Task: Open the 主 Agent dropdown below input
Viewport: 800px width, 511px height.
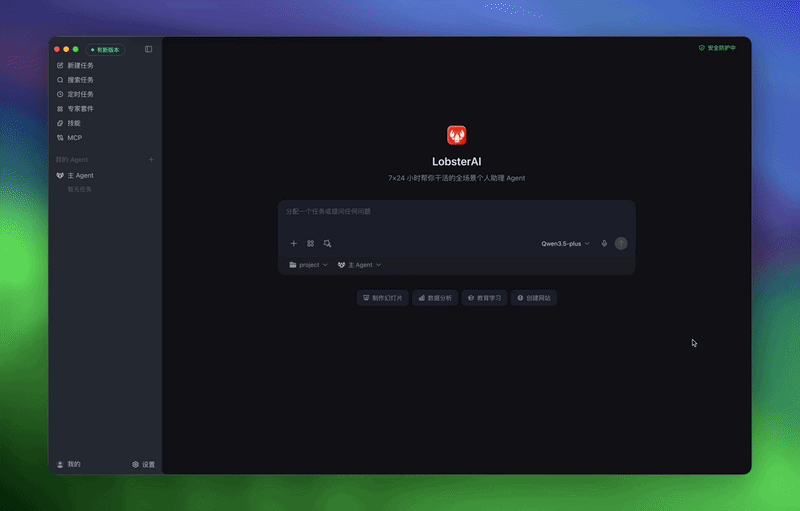Action: (359, 265)
